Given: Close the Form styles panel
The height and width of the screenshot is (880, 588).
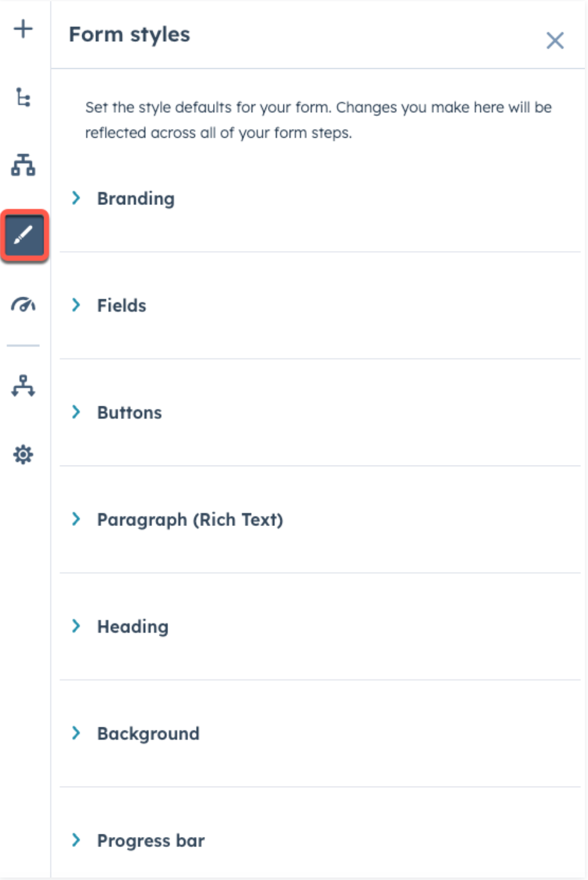Looking at the screenshot, I should [554, 41].
